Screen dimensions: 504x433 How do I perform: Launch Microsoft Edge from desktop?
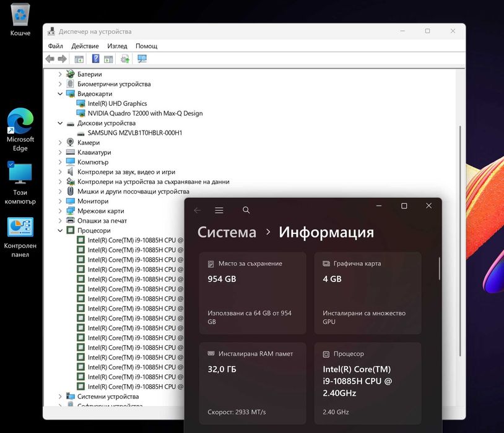click(x=20, y=130)
